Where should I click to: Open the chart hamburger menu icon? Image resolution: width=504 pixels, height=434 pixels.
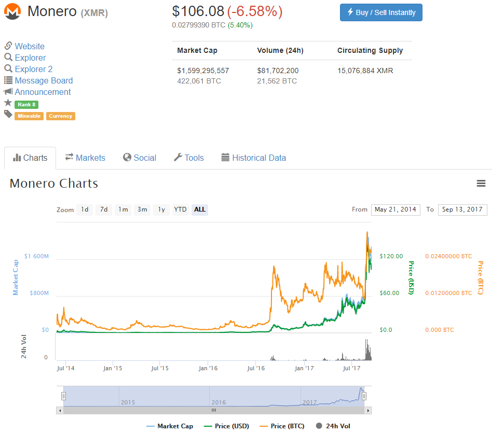[481, 183]
